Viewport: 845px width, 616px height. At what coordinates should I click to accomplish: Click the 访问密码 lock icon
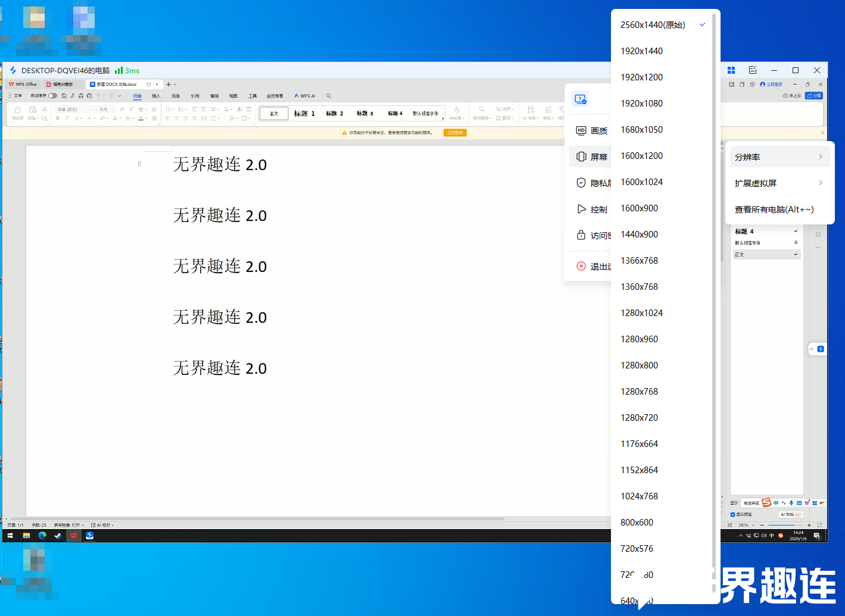tap(581, 235)
